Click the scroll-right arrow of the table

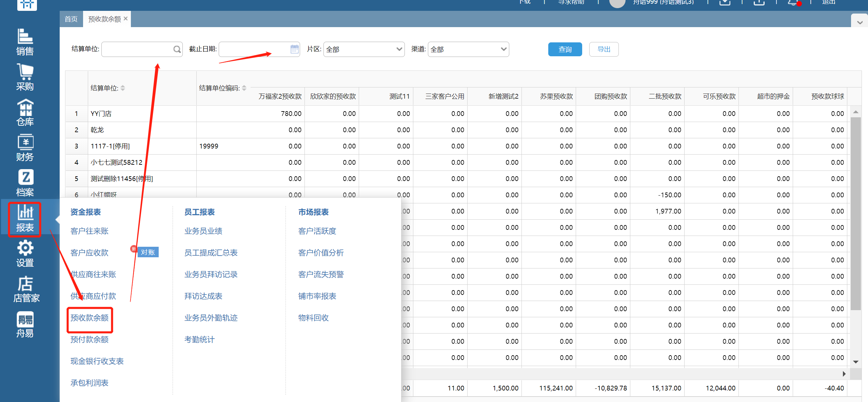844,374
